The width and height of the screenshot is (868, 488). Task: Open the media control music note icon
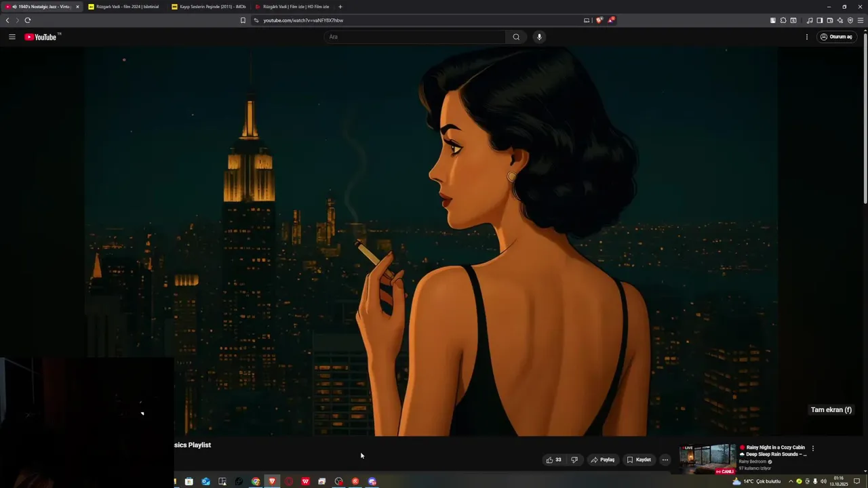coord(810,20)
